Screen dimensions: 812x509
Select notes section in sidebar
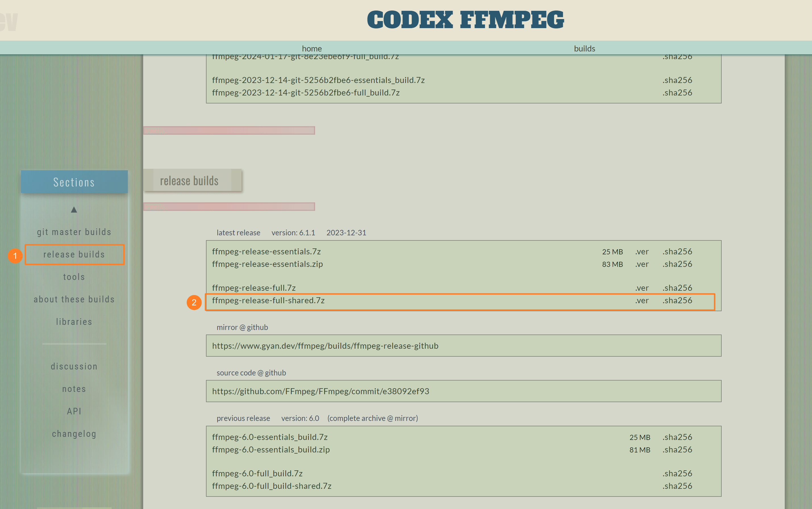[74, 388]
